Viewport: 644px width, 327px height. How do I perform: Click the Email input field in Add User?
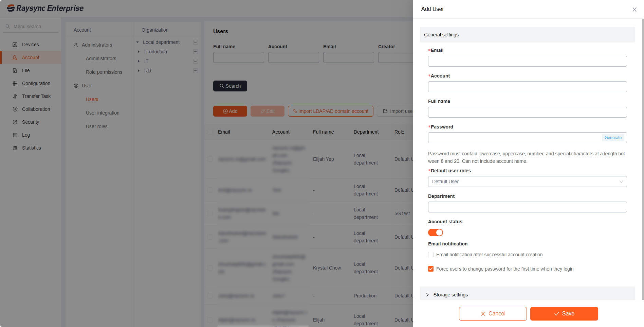tap(527, 61)
